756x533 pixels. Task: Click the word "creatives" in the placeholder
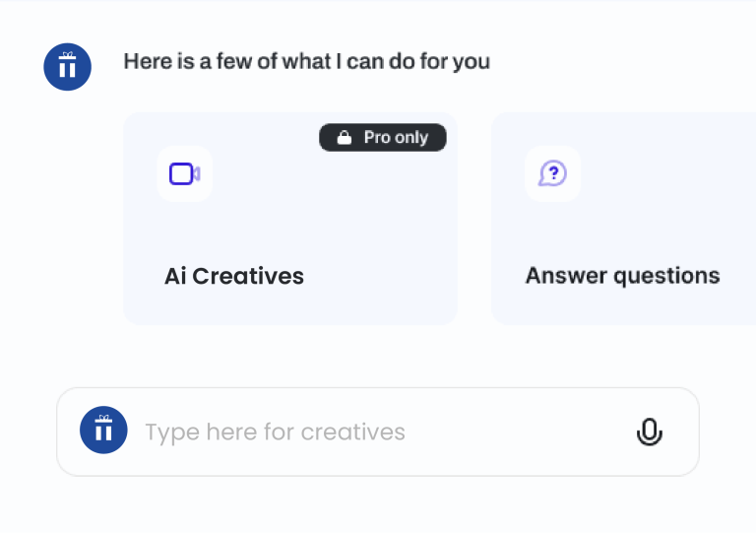[x=352, y=432]
